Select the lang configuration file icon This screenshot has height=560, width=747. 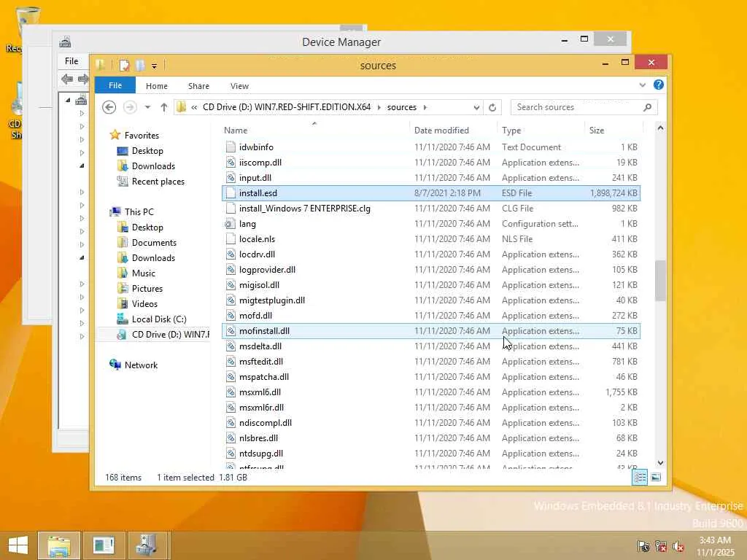[x=231, y=223]
